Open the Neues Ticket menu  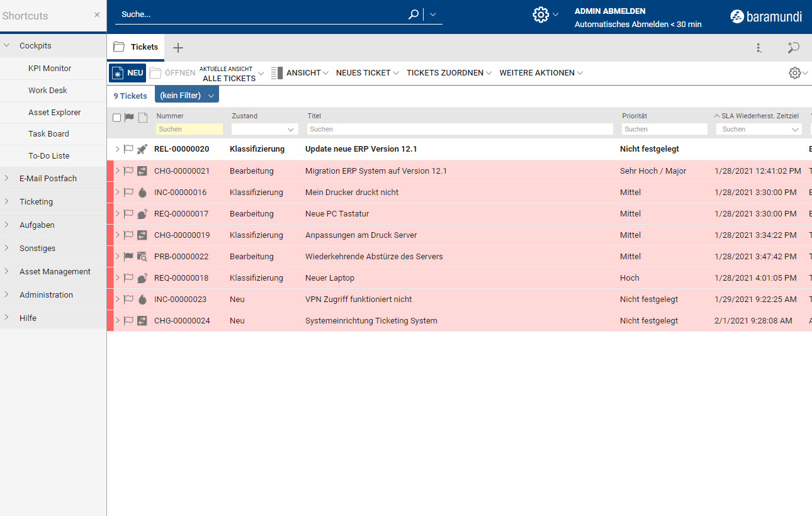click(x=367, y=73)
